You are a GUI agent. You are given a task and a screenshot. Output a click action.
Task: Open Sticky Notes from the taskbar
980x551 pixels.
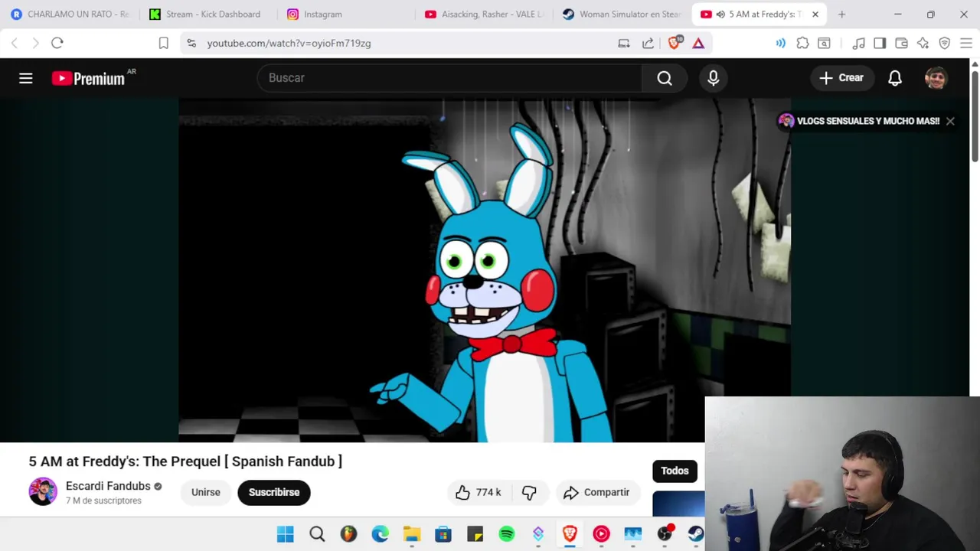pos(475,534)
